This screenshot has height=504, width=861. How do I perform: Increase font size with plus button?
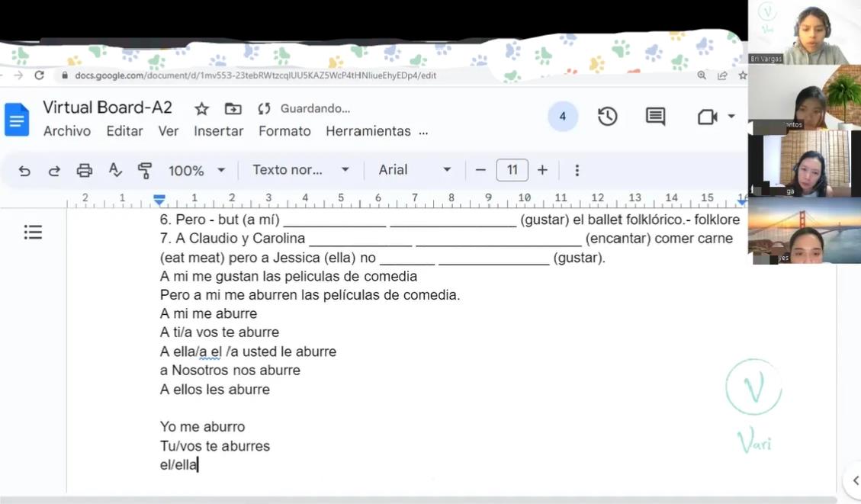tap(542, 170)
